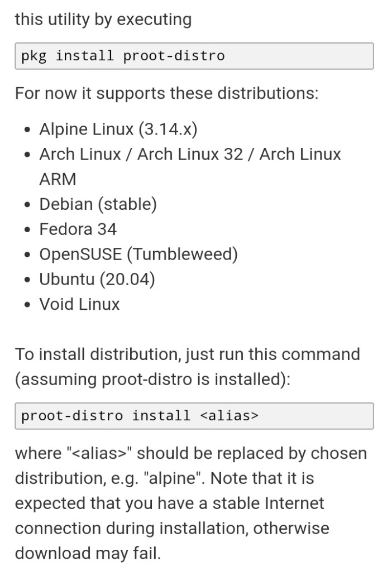Click the "pkg install proot-distro" code block

pos(193,56)
